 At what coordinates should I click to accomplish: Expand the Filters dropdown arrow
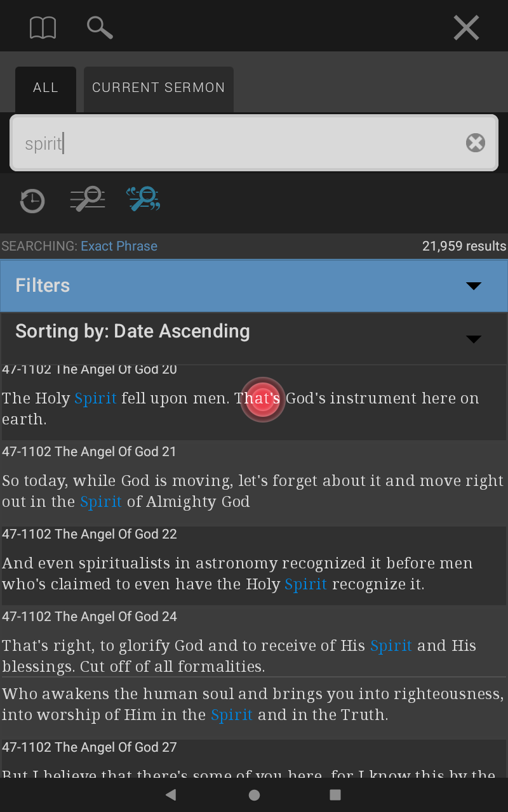[474, 286]
